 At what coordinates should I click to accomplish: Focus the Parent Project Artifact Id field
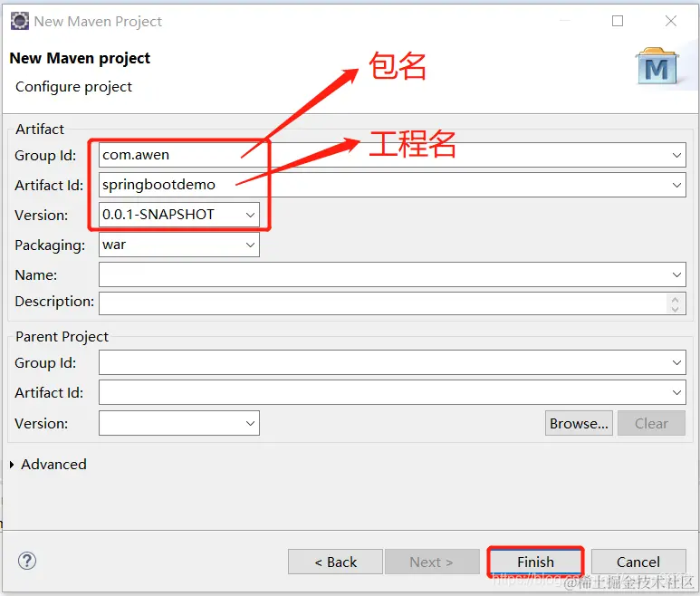pos(392,392)
